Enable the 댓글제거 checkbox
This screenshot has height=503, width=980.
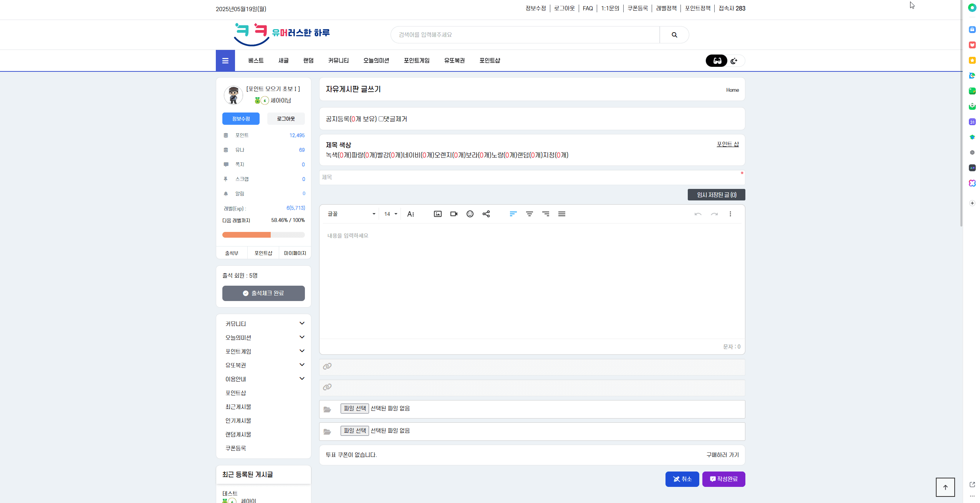381,119
